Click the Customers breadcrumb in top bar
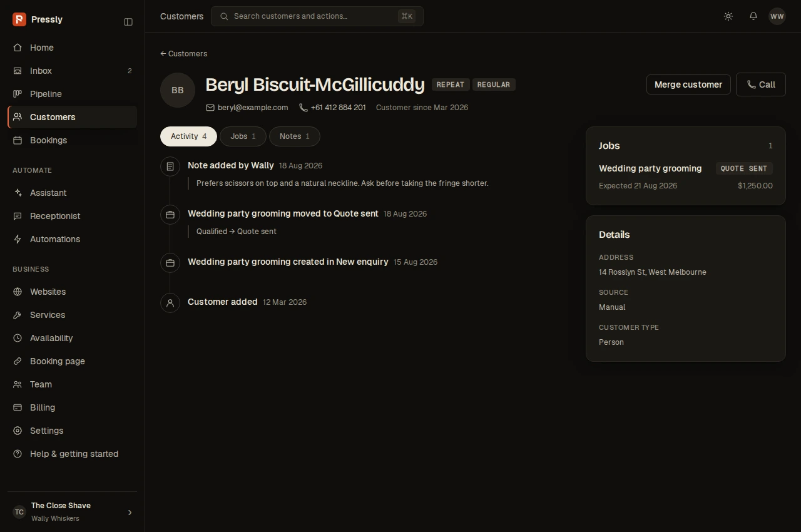Viewport: 801px width, 532px height. click(x=181, y=16)
